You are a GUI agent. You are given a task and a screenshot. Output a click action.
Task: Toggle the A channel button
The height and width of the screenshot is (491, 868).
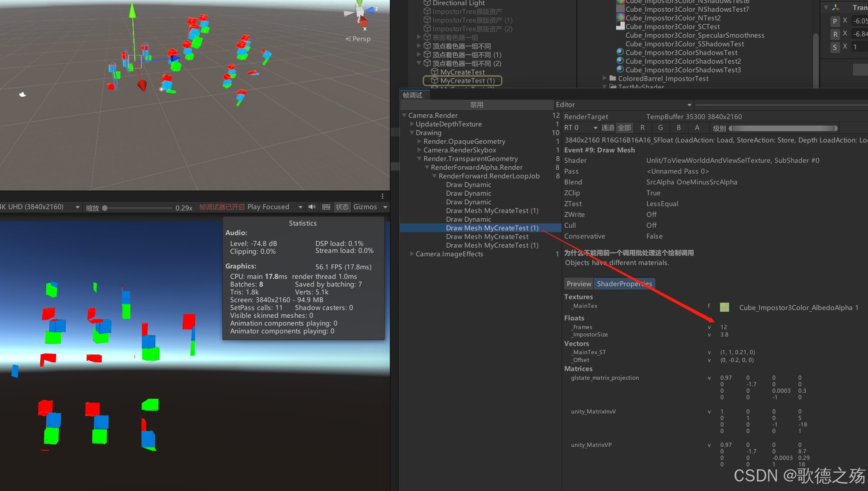coord(697,128)
